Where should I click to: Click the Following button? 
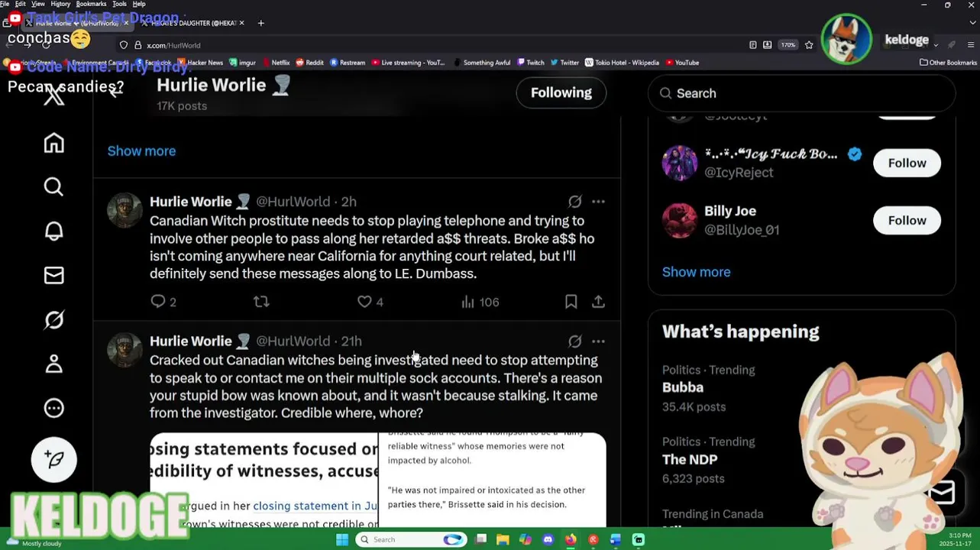(x=561, y=92)
